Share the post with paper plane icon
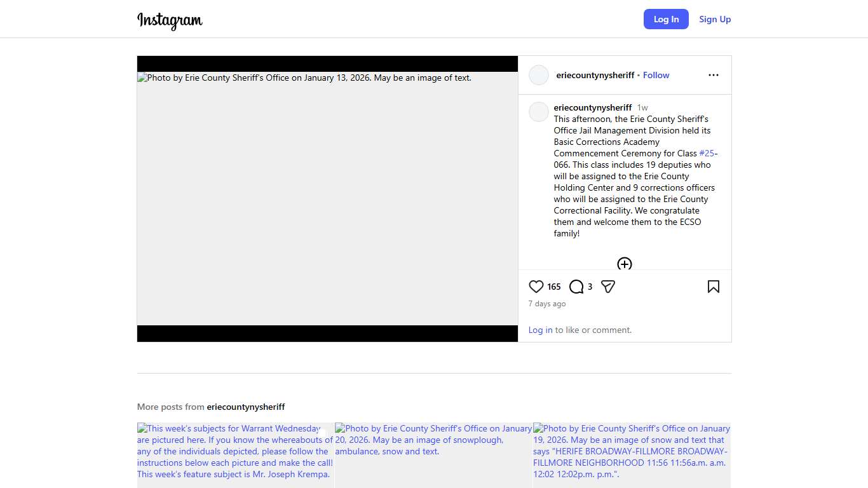 (608, 287)
